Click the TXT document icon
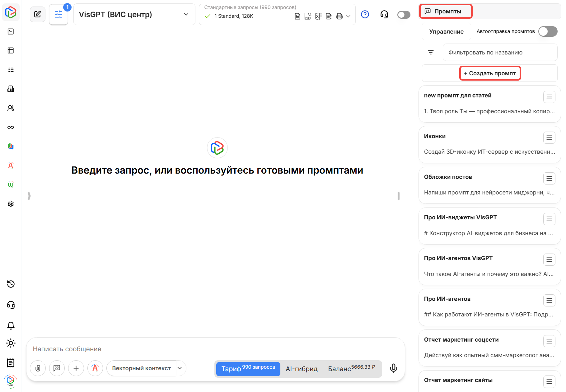 (x=329, y=16)
